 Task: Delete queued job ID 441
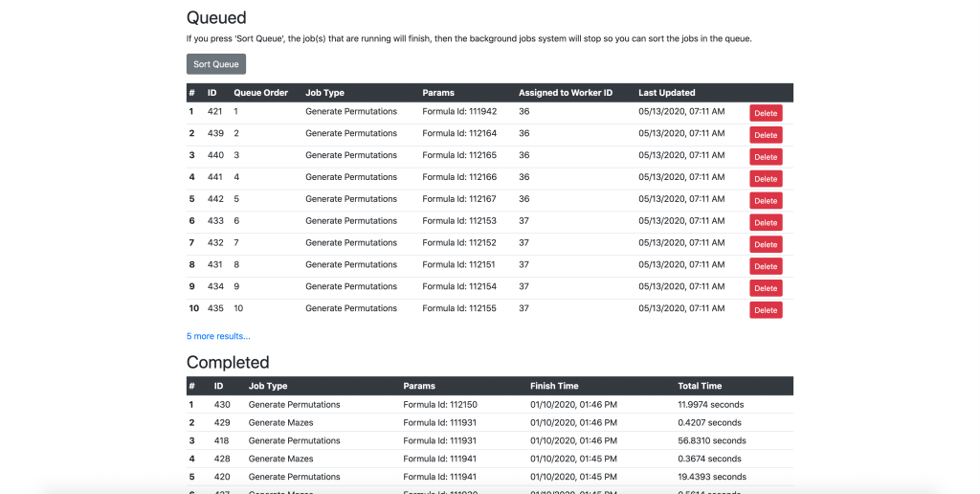coord(766,179)
